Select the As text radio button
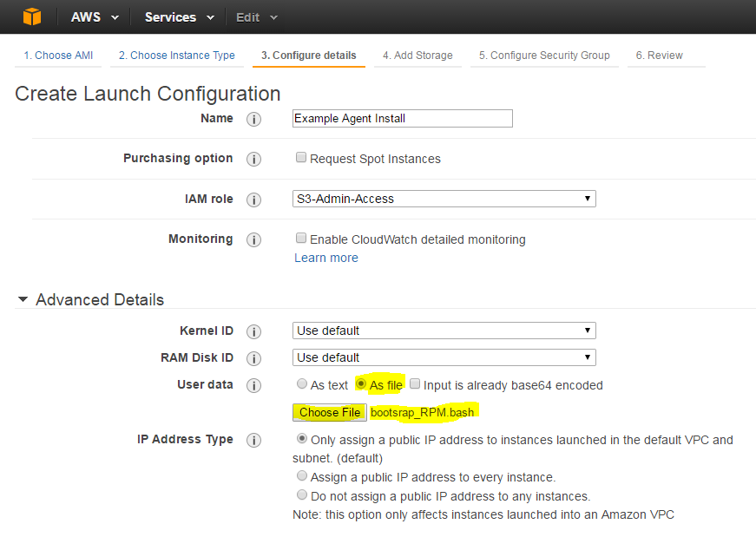The height and width of the screenshot is (537, 756). (x=302, y=383)
